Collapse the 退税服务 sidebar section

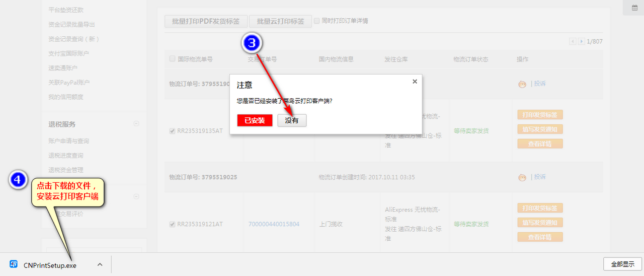coord(136,124)
